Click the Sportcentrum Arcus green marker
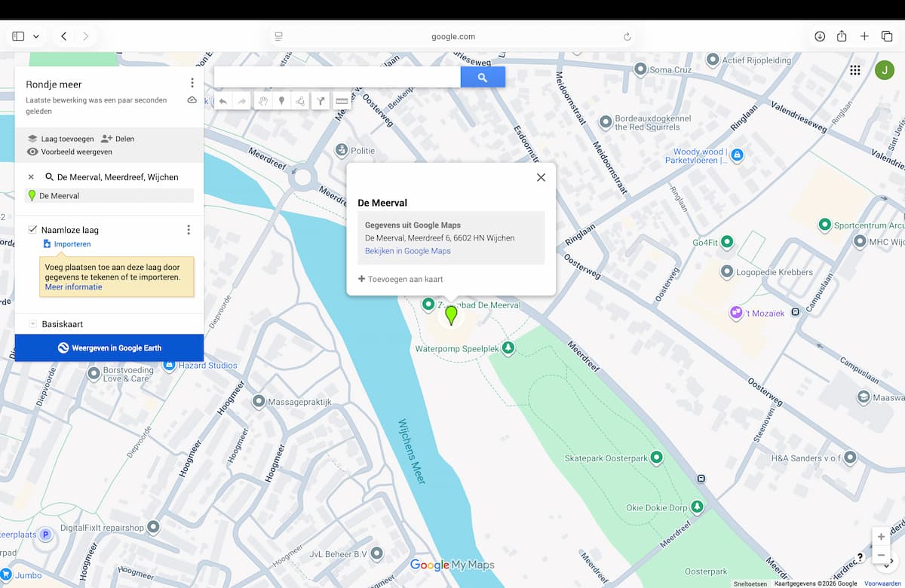The width and height of the screenshot is (905, 588). click(825, 225)
